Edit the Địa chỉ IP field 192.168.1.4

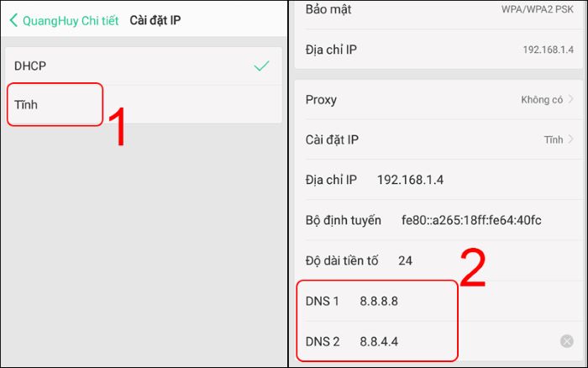pyautogui.click(x=439, y=180)
